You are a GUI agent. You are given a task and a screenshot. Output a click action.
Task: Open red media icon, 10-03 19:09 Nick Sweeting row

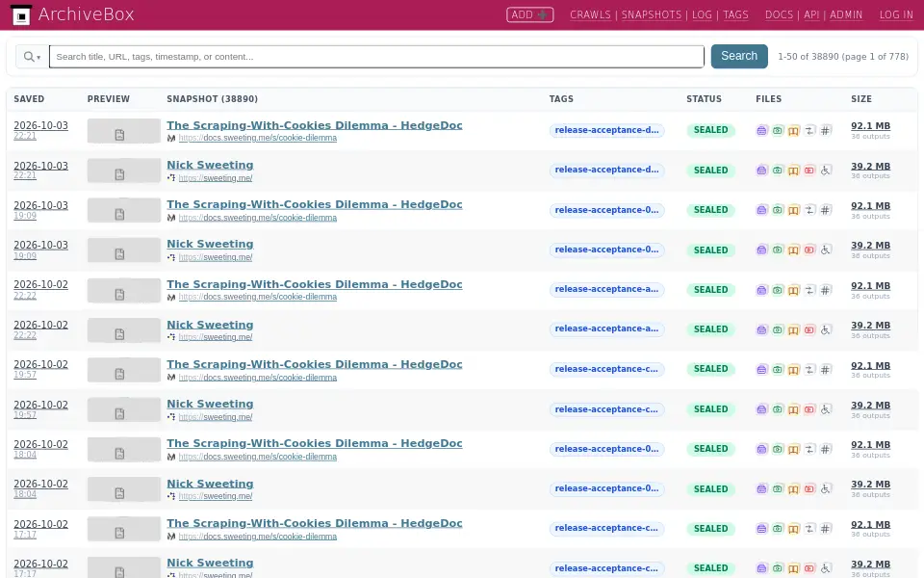[x=809, y=250]
